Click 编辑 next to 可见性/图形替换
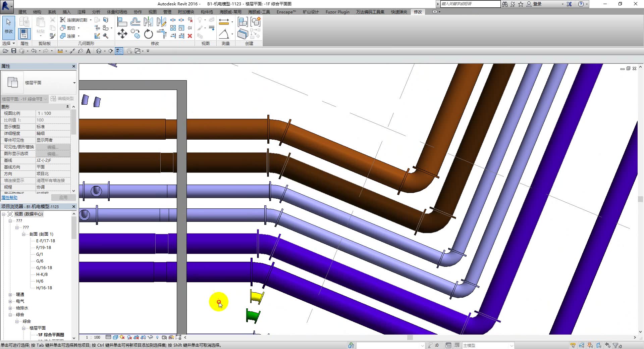Image resolution: width=644 pixels, height=349 pixels. [53, 147]
